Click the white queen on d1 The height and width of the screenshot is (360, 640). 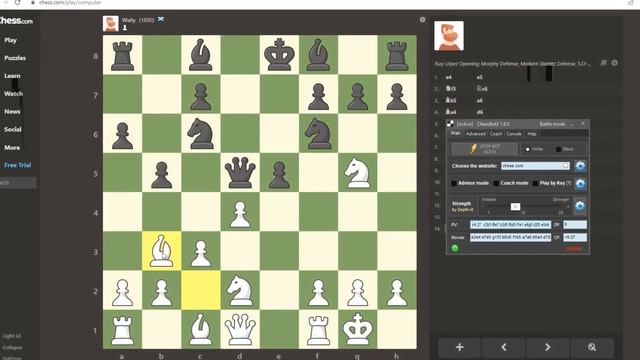click(240, 329)
